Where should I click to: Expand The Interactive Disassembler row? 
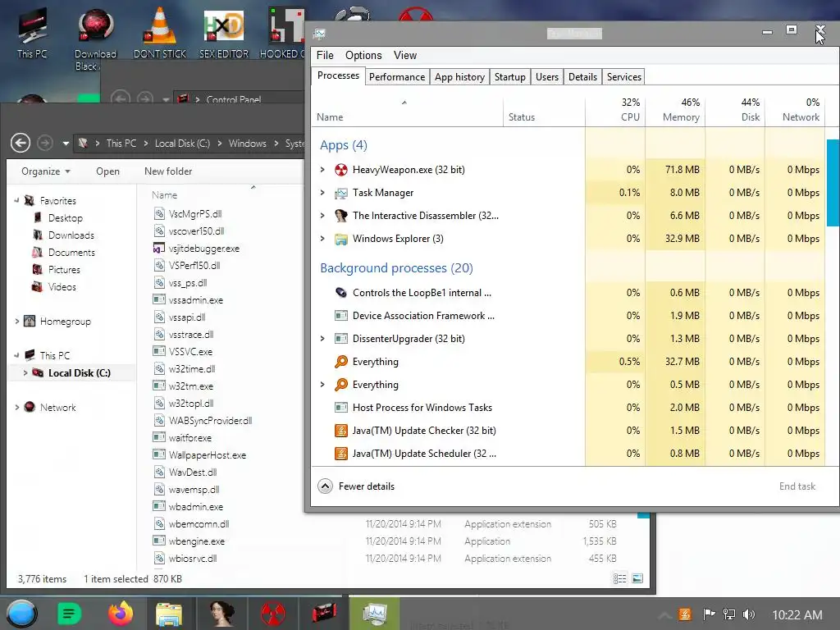point(322,216)
